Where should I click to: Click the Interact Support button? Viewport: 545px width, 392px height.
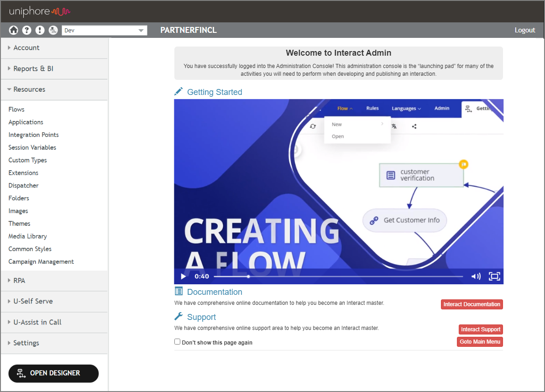pos(481,329)
